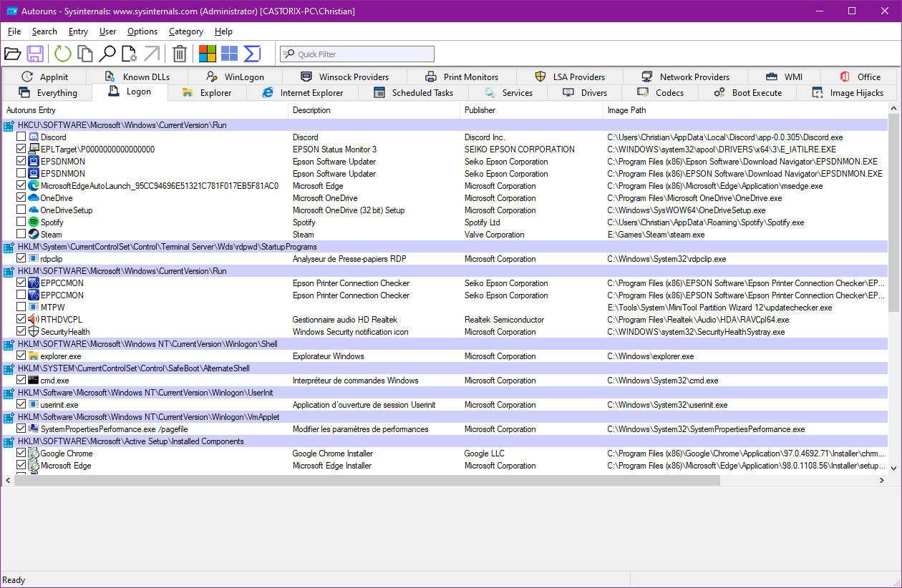The image size is (902, 588).
Task: Open the Entry menu
Action: pos(78,31)
